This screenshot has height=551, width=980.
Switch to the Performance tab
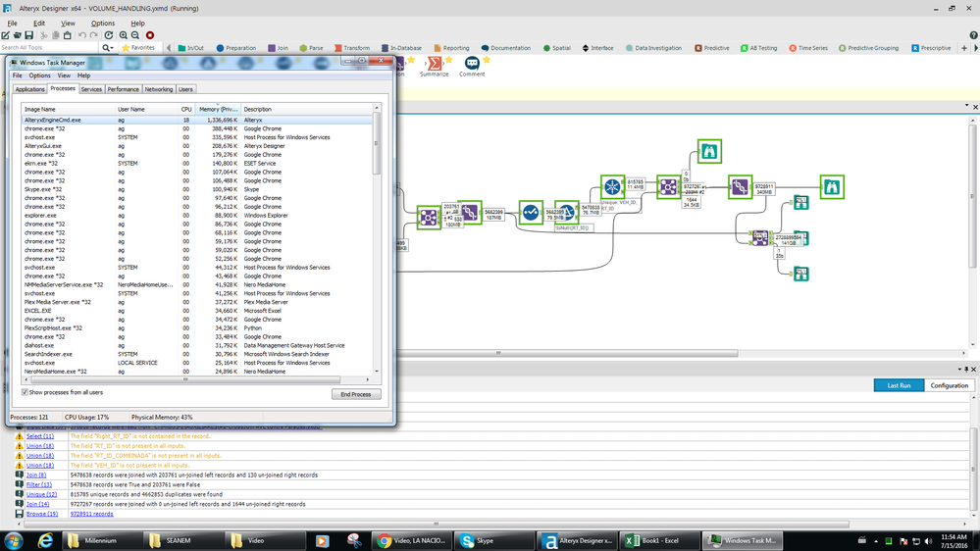pyautogui.click(x=124, y=89)
